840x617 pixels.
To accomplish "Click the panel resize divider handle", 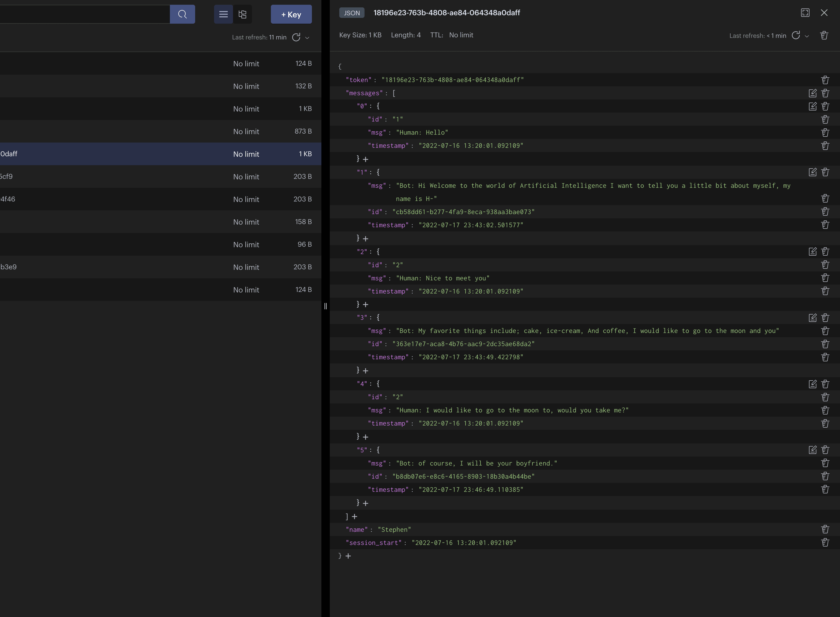I will pyautogui.click(x=325, y=306).
